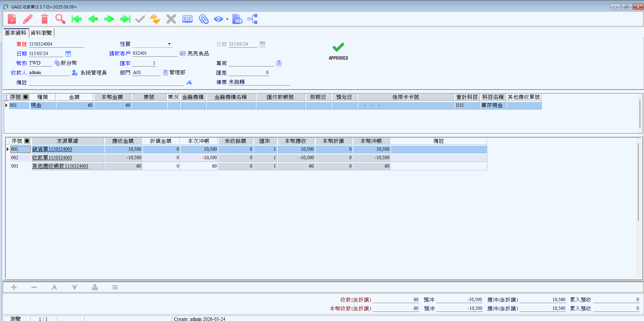Click the 備註 remark input field

click(x=106, y=82)
